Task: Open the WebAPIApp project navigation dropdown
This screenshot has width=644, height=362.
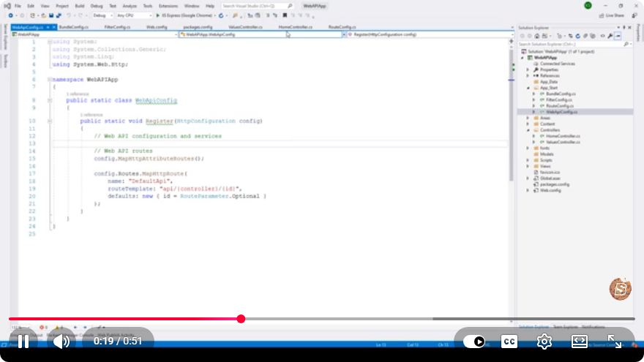Action: [x=94, y=34]
